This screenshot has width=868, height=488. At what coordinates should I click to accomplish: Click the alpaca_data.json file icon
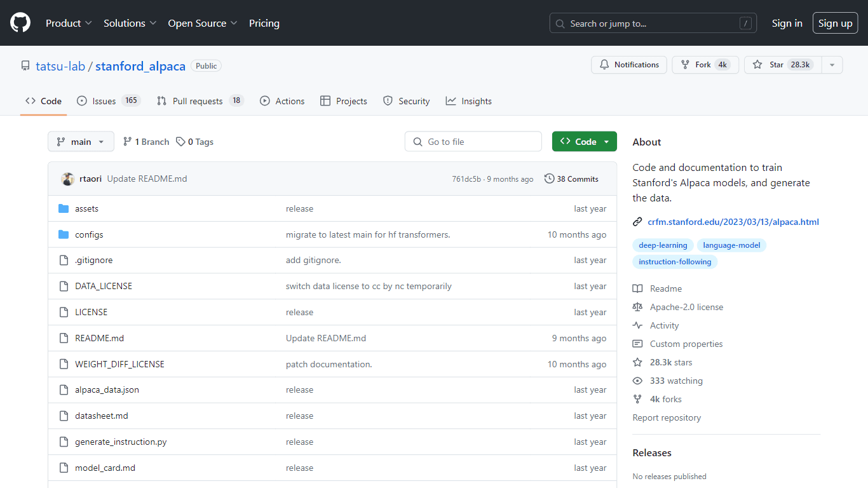pos(64,390)
